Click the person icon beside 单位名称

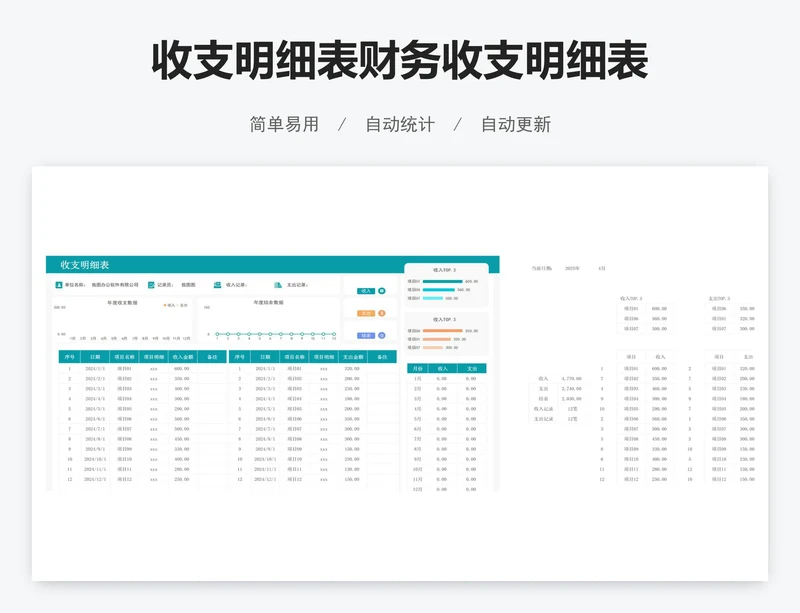[x=59, y=285]
